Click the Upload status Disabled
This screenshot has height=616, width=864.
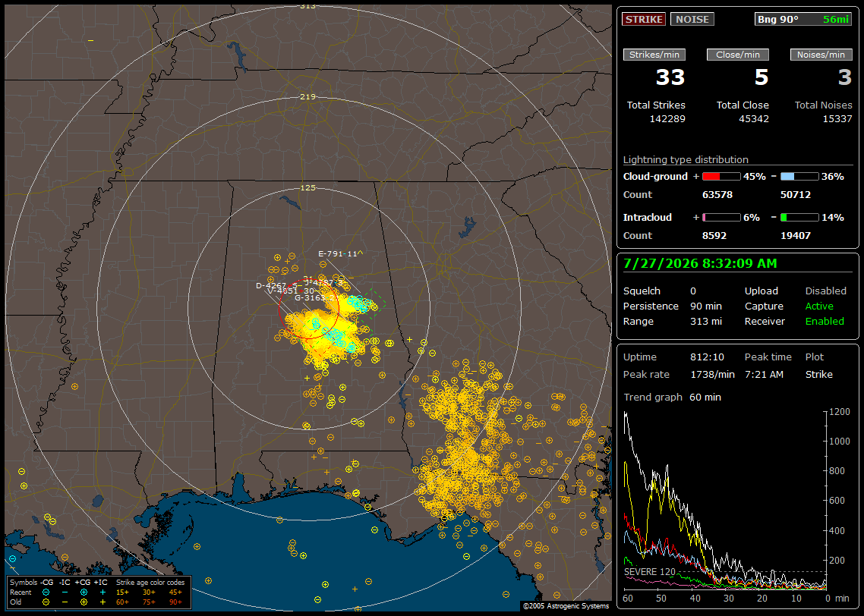pos(825,291)
